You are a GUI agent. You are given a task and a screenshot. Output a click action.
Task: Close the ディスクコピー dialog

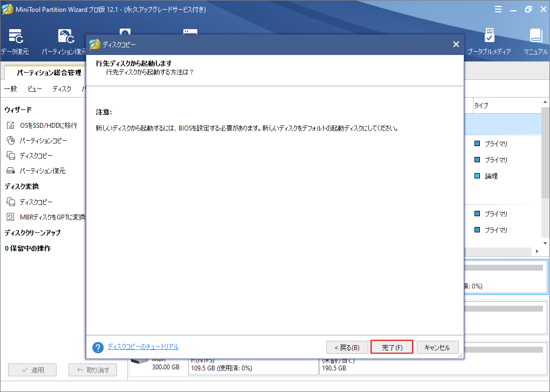coord(456,45)
